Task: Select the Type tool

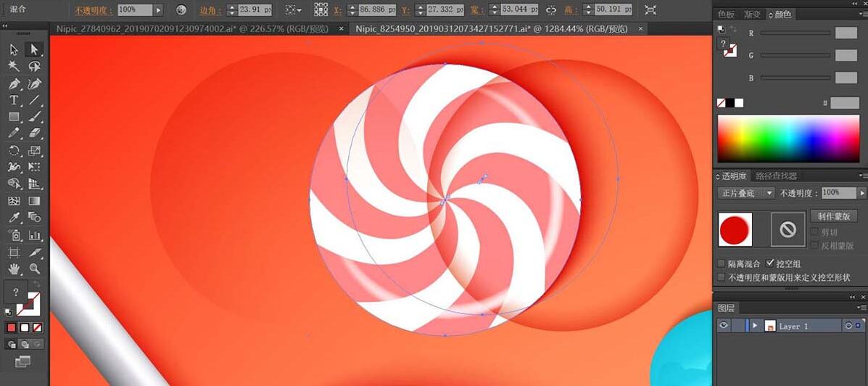Action: pos(15,100)
